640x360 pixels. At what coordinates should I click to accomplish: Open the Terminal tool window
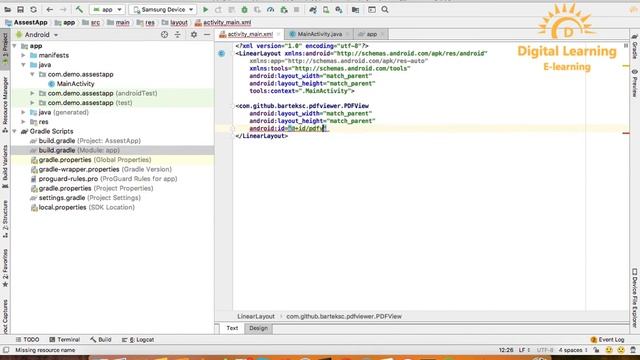pos(64,340)
